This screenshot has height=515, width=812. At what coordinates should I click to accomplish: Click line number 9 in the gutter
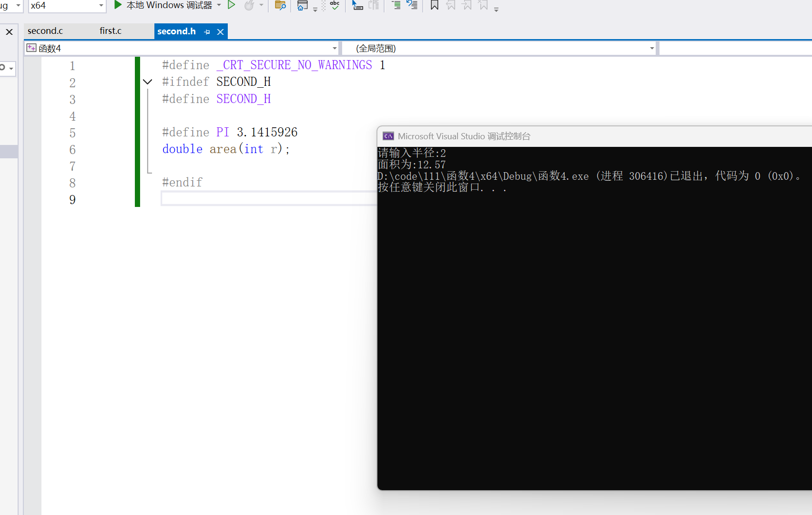[72, 200]
